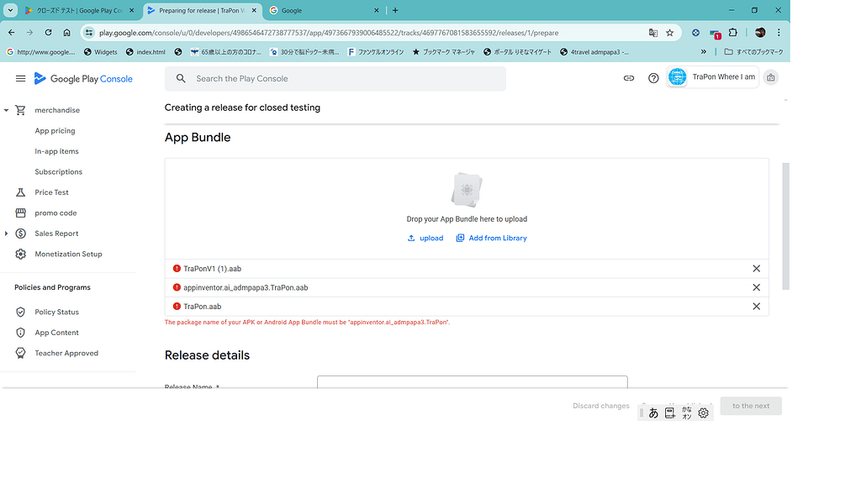Open the TraPon Where I am app selector
The width and height of the screenshot is (861, 504).
[x=712, y=77]
